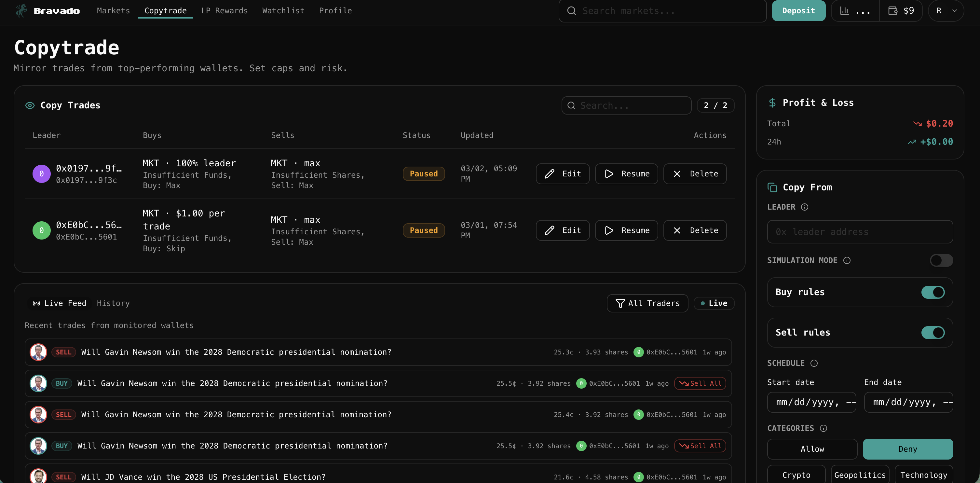Click the SCHEDULE info icon

(x=814, y=363)
